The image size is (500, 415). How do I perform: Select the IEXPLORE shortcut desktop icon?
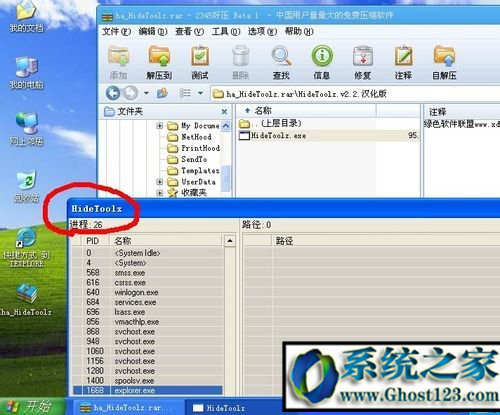pos(26,248)
